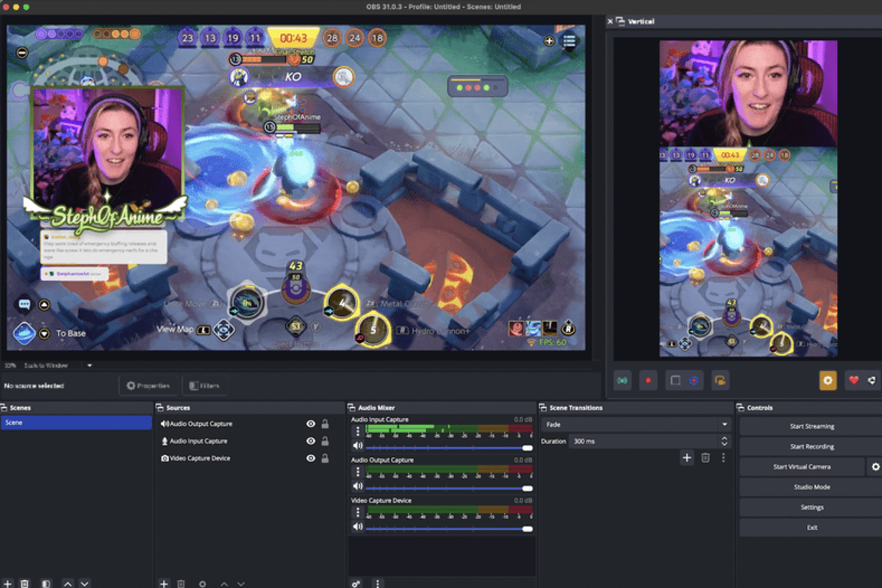
Task: Float the Vertical dock panel icon
Action: (620, 22)
